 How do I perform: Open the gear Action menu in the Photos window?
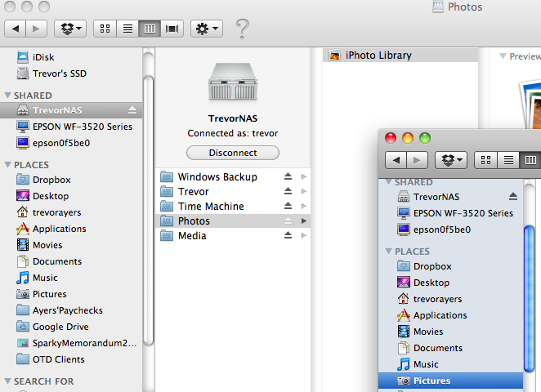pyautogui.click(x=207, y=29)
